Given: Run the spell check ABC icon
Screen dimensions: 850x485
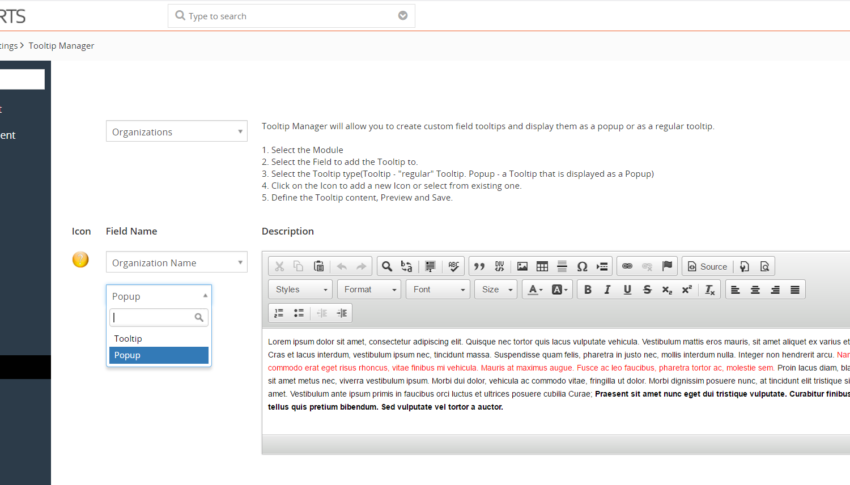Looking at the screenshot, I should pyautogui.click(x=454, y=266).
